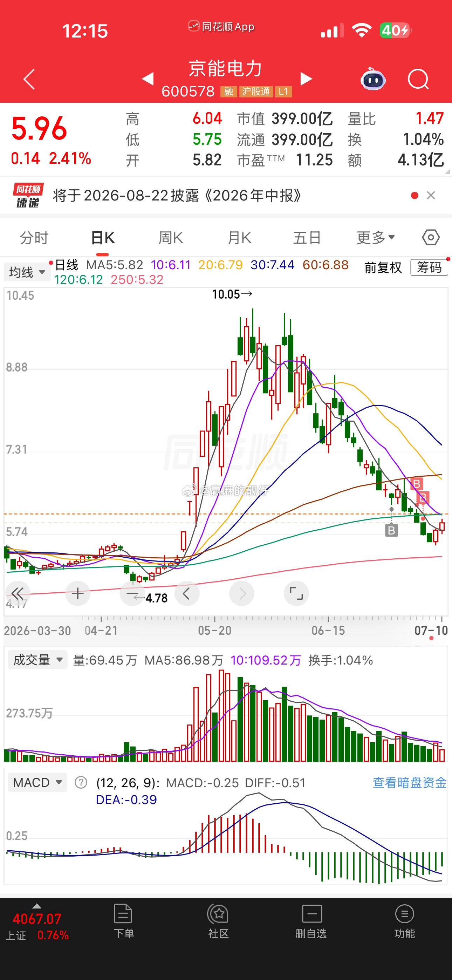Tap the 融 margin tag

(x=229, y=92)
